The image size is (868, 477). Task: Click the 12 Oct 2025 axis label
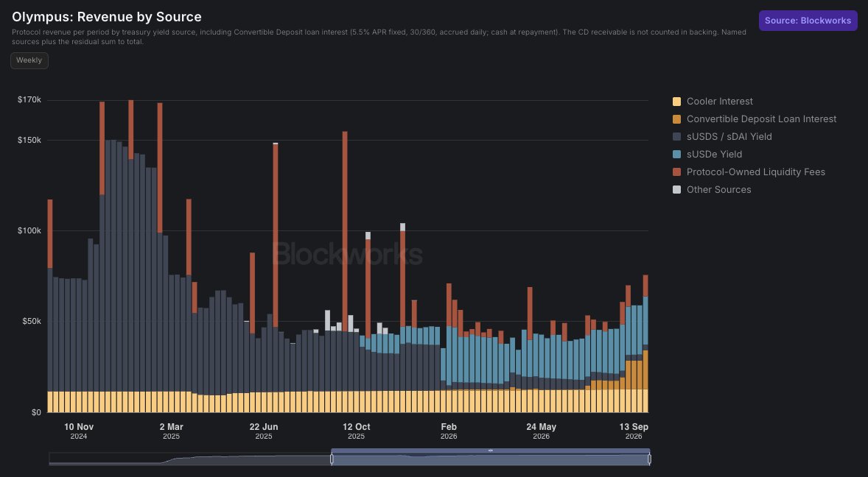click(x=356, y=431)
